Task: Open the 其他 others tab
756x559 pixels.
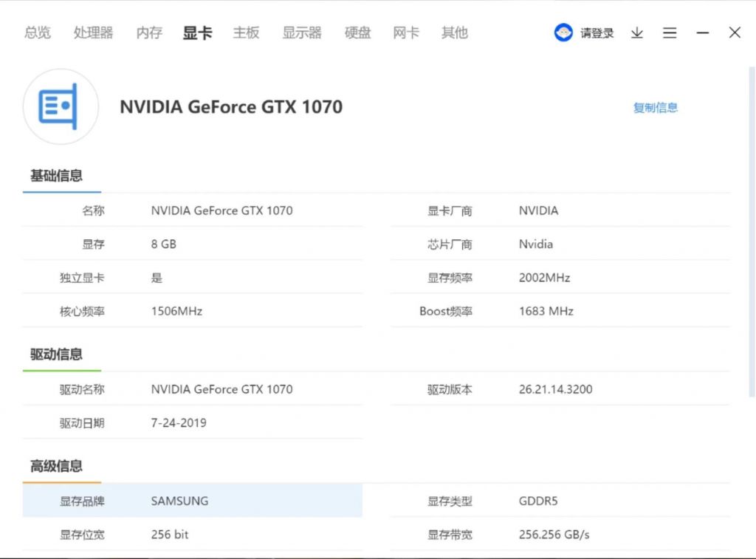Action: (453, 32)
